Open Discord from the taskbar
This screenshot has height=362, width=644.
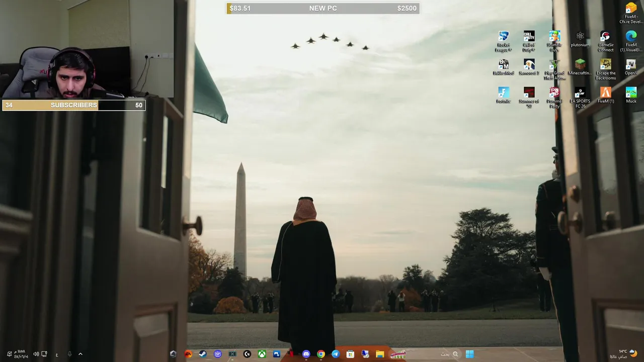[x=306, y=354]
